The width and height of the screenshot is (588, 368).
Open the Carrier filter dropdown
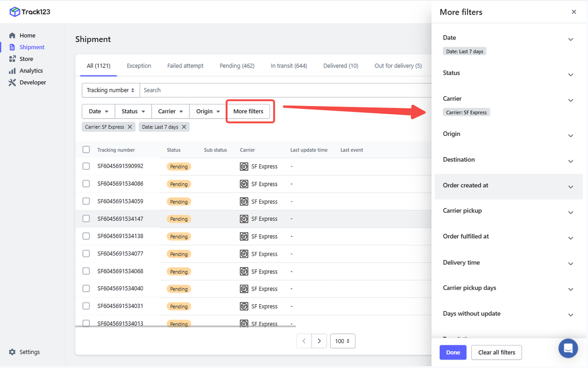(170, 112)
